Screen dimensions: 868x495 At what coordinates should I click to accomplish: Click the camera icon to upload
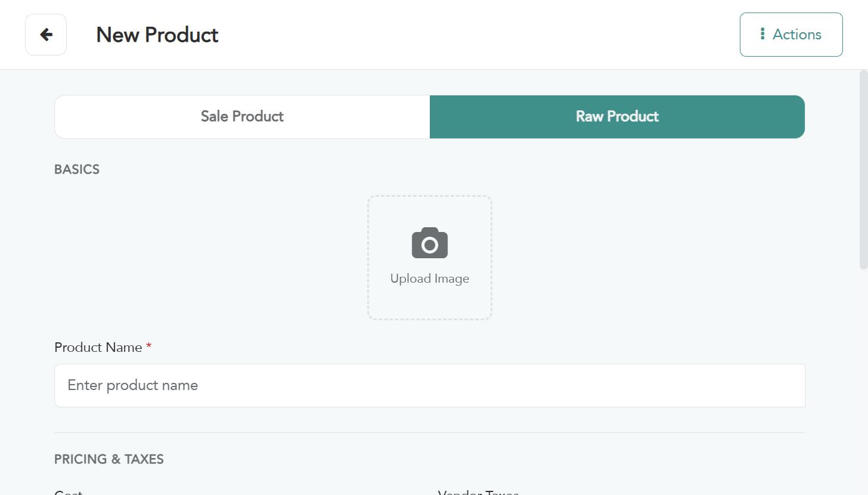coord(430,243)
